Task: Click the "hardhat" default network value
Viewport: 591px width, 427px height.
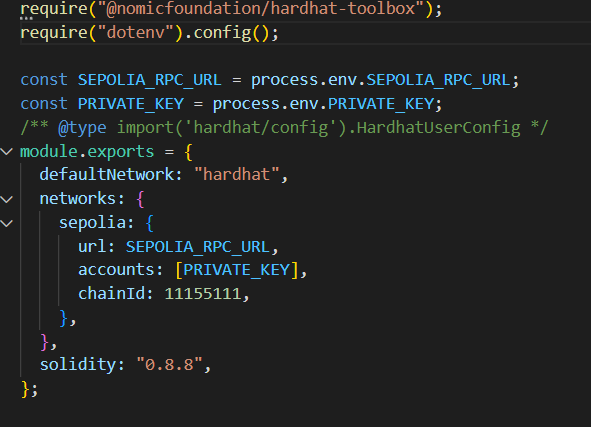Action: 237,174
